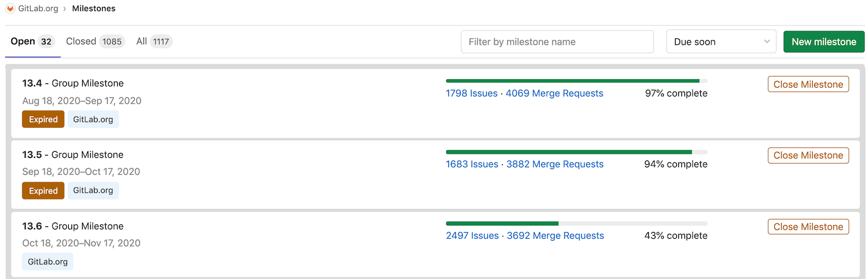868x279 pixels.
Task: Click the New milestone button
Action: [x=824, y=42]
